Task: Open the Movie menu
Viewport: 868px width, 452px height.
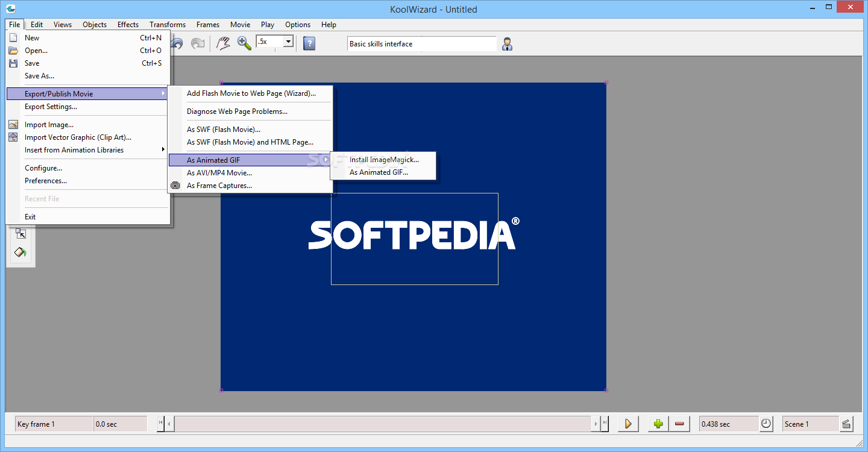Action: (x=241, y=25)
